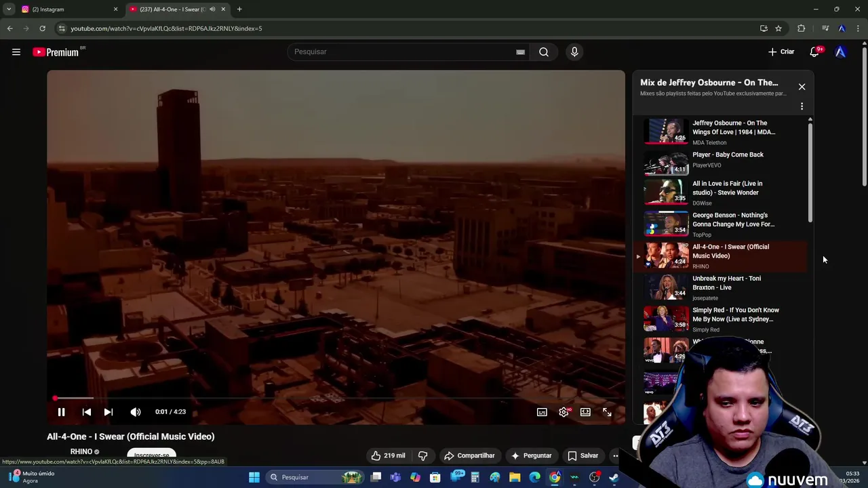The width and height of the screenshot is (868, 488).
Task: Like the video (219 mil)
Action: [x=387, y=455]
